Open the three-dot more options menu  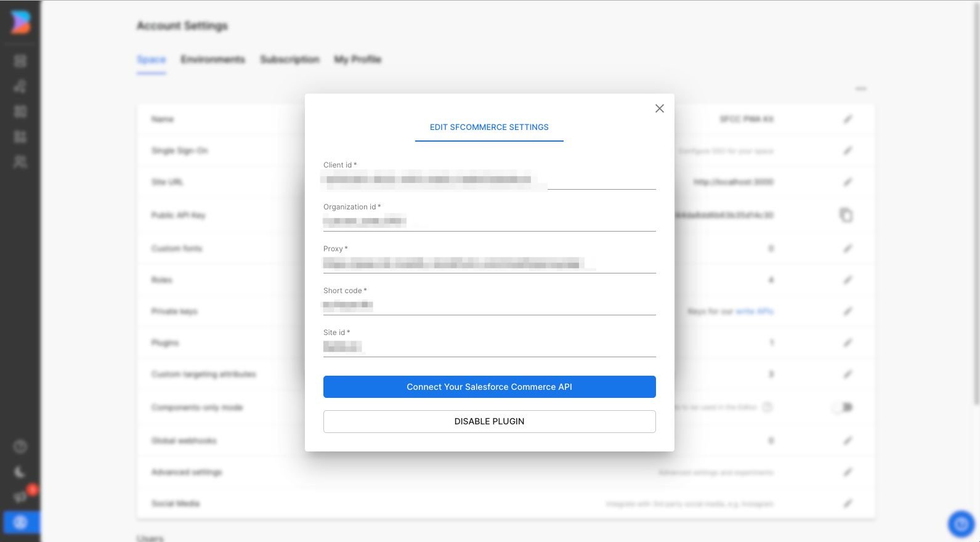861,89
